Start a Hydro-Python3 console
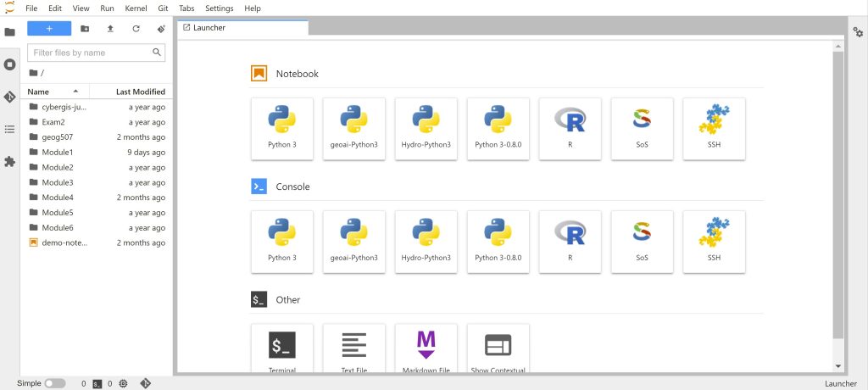 point(426,241)
